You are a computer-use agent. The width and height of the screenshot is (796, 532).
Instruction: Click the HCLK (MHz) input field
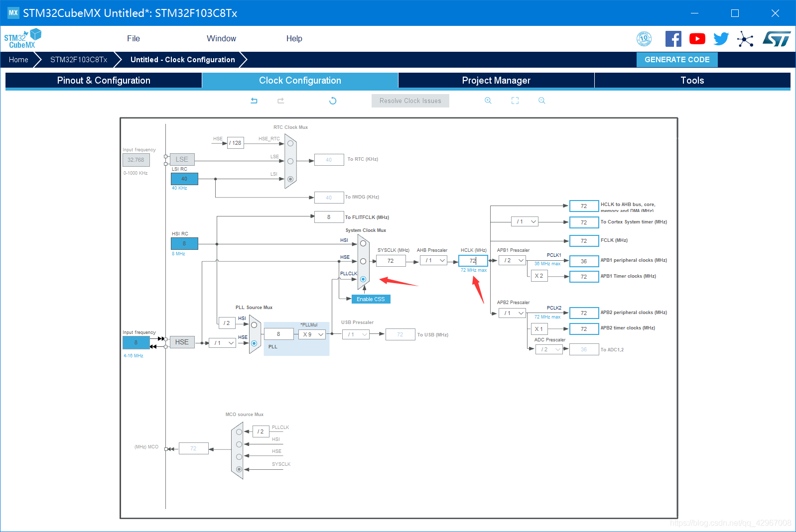pyautogui.click(x=473, y=261)
